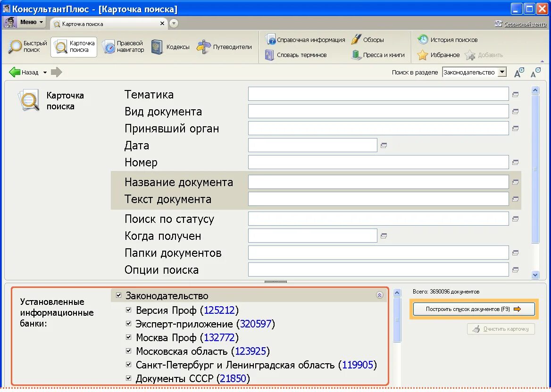
Task: Collapse the Законодательство section
Action: coord(379,295)
